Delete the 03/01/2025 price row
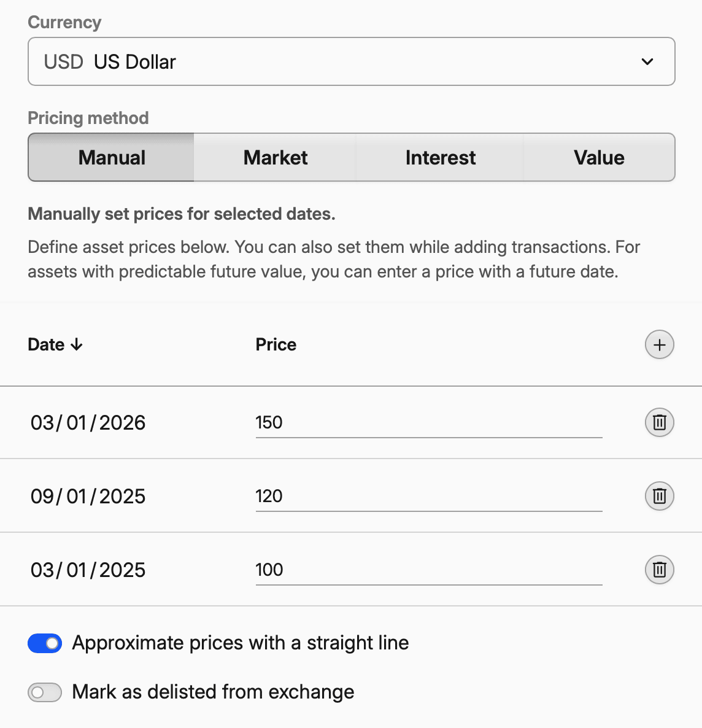Image resolution: width=702 pixels, height=728 pixels. coord(659,570)
